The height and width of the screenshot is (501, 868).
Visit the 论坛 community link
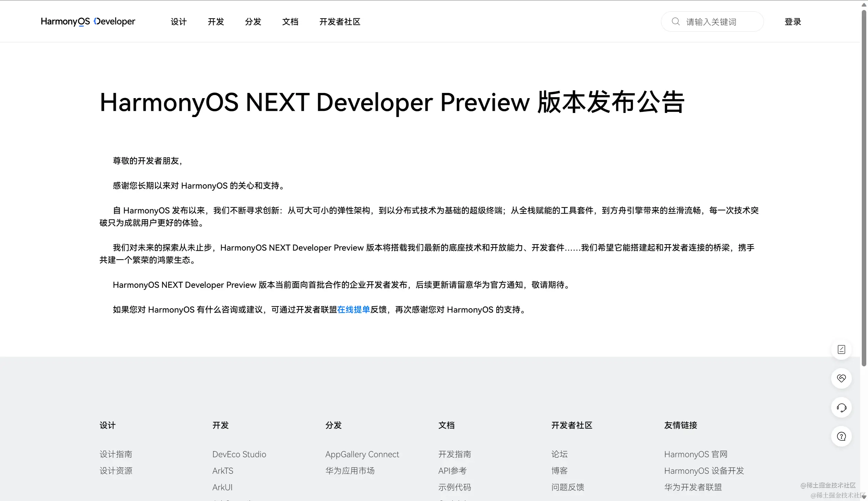click(559, 454)
